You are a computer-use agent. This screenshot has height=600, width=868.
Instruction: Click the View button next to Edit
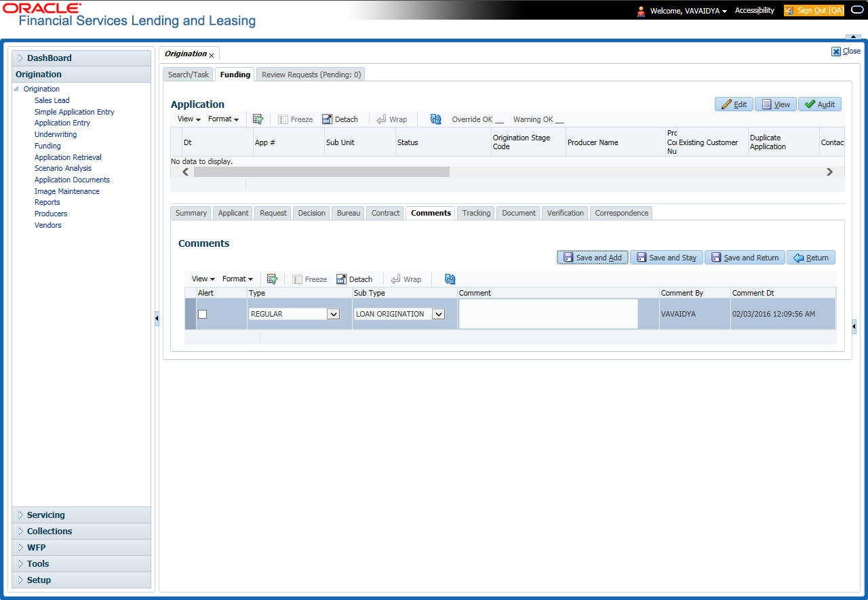pos(776,104)
